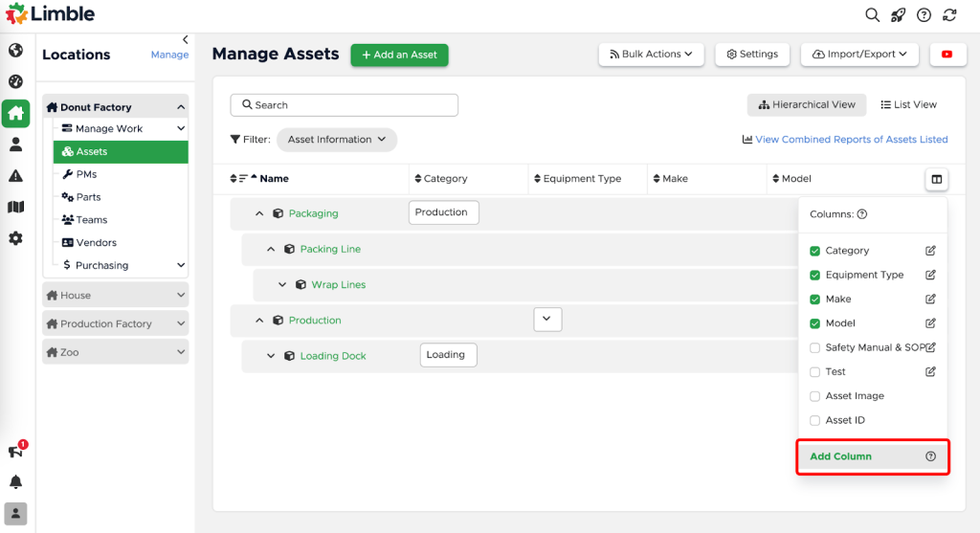
Task: Focus the asset Search field
Action: click(x=345, y=105)
